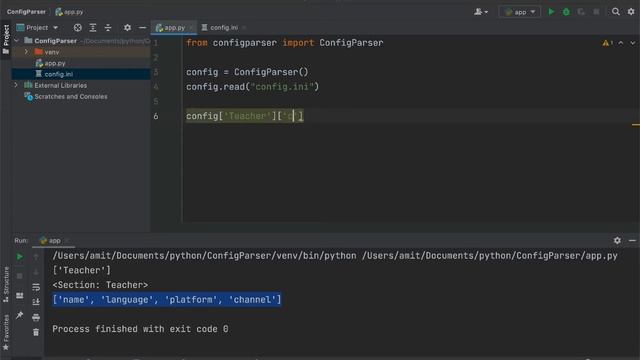The width and height of the screenshot is (640, 360).
Task: Restore layout icon in Run panel
Action: (x=20, y=296)
